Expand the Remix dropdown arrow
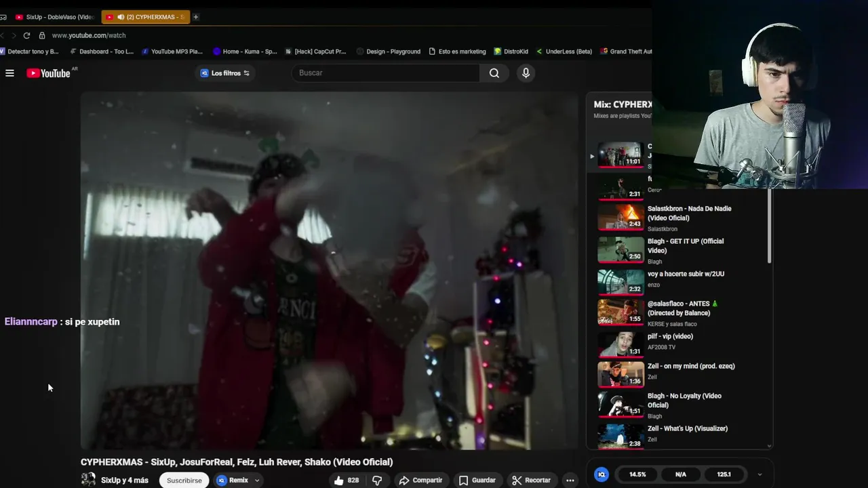The height and width of the screenshot is (488, 868). click(257, 481)
